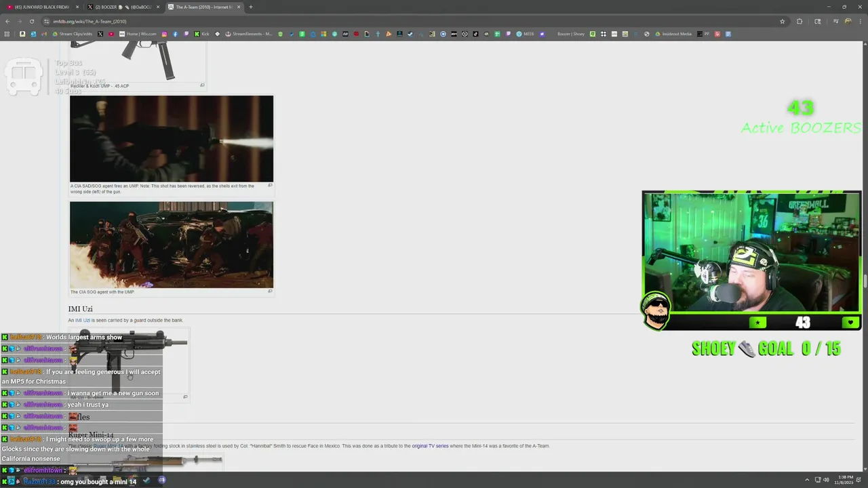The height and width of the screenshot is (488, 868).
Task: Follow the original TV series link
Action: click(430, 446)
